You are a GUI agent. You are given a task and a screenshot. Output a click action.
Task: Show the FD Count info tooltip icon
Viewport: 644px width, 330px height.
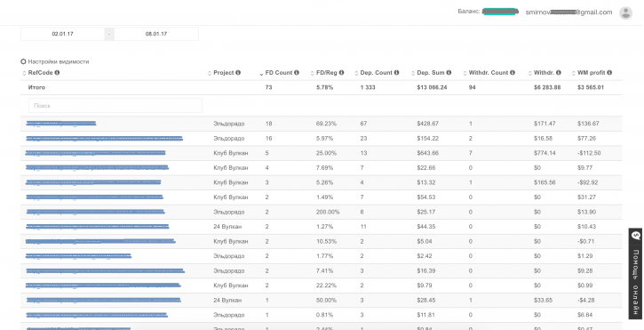coord(297,72)
